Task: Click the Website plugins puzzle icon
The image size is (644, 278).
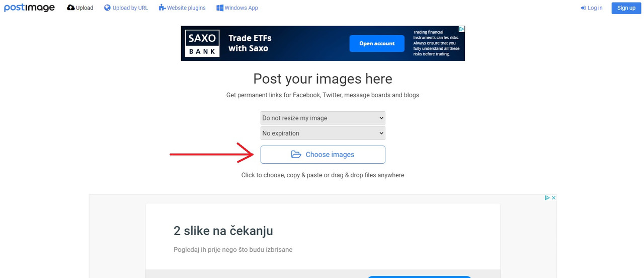Action: pyautogui.click(x=162, y=8)
